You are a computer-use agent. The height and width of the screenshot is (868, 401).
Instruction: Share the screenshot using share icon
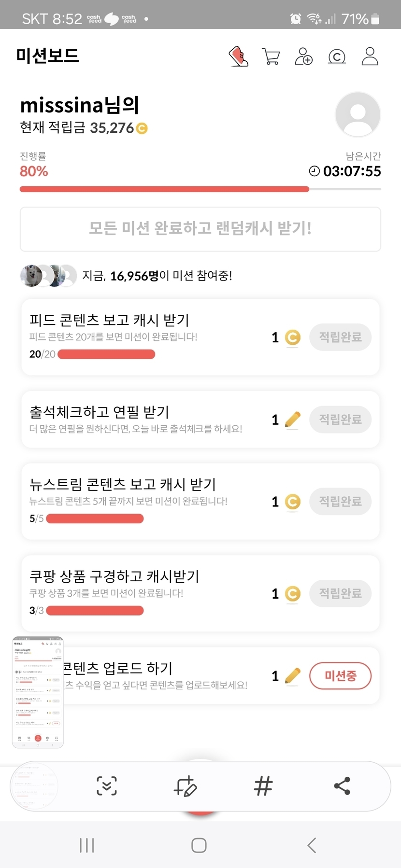342,786
